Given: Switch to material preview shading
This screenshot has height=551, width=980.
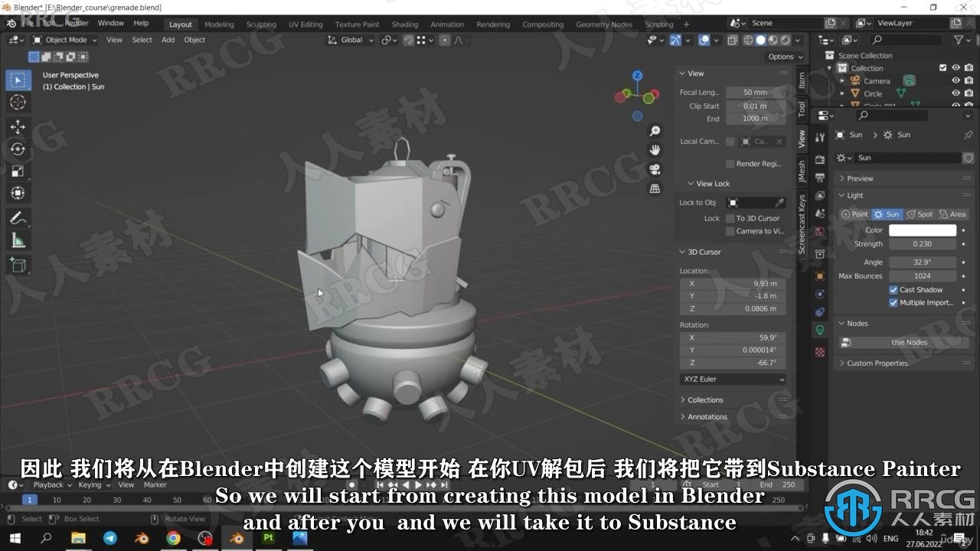Looking at the screenshot, I should click(x=773, y=40).
